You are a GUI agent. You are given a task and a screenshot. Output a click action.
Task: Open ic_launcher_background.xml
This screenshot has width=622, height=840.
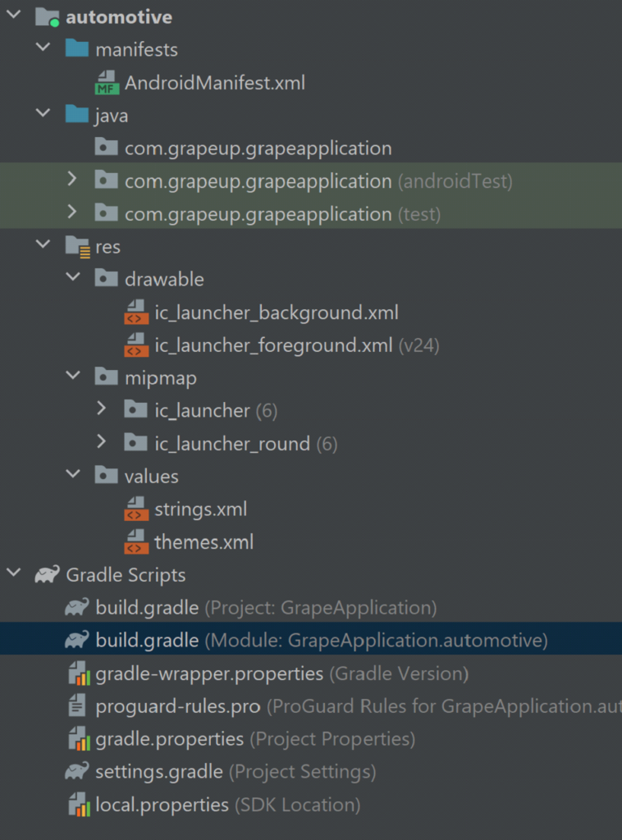(277, 313)
